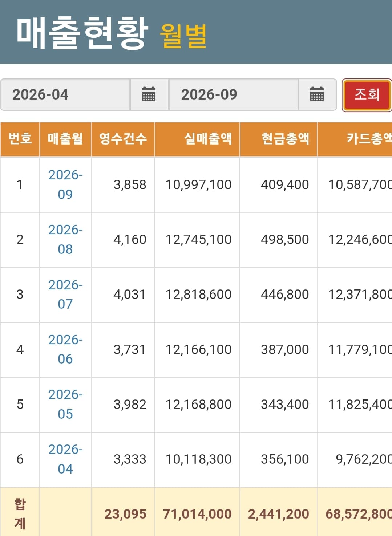Image resolution: width=392 pixels, height=536 pixels.
Task: Select the cash total 343,400
Action: tap(285, 405)
